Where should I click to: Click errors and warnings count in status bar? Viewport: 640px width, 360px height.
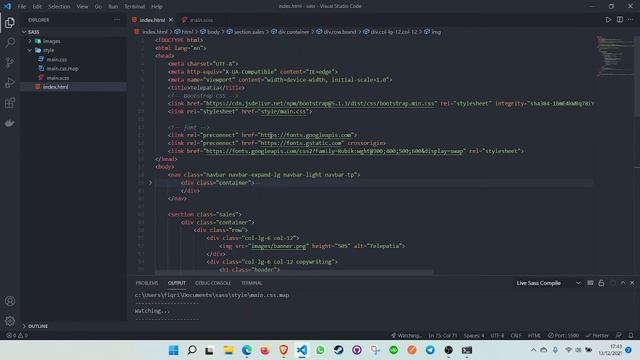pos(17,336)
